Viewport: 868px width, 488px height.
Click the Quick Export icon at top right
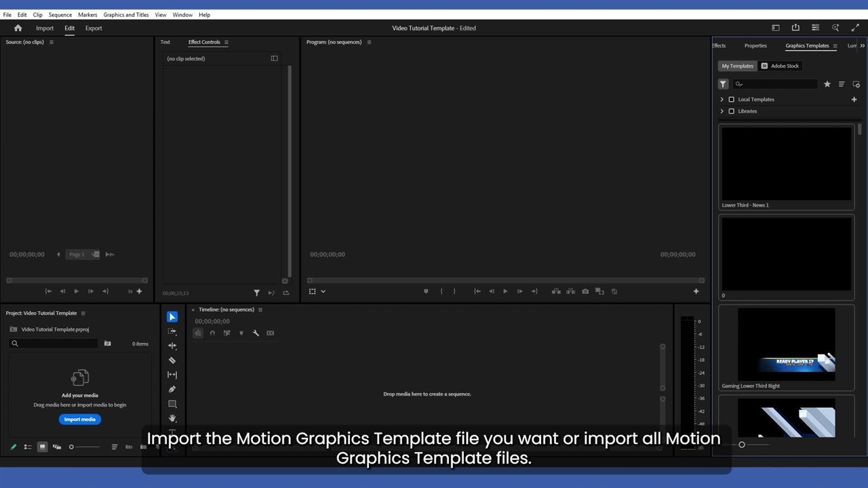(795, 28)
